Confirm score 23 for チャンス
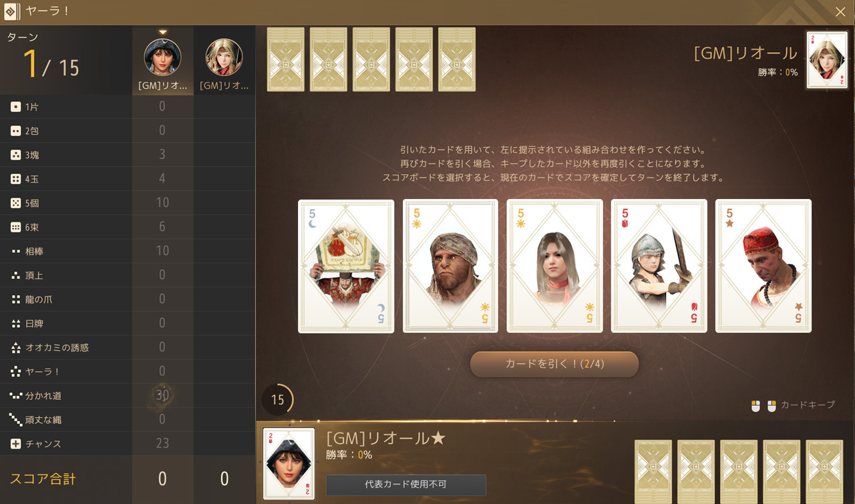The image size is (855, 504). coord(162,443)
